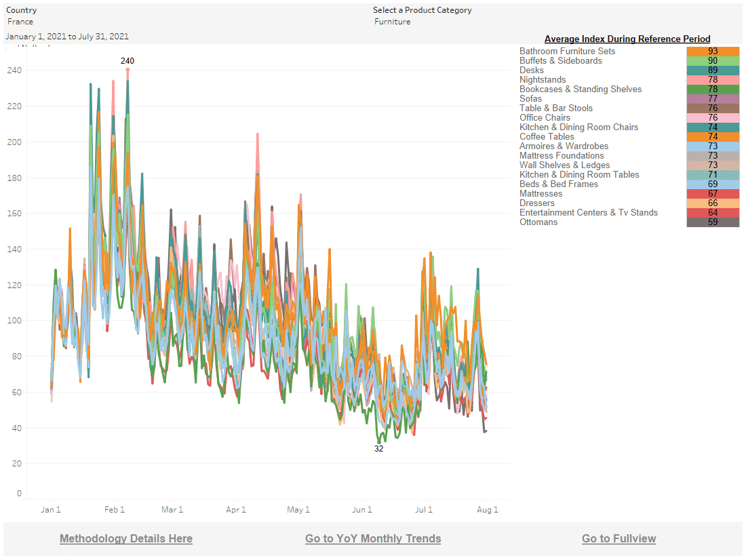Select the Ottomans gray swatch valued 59

(x=712, y=222)
